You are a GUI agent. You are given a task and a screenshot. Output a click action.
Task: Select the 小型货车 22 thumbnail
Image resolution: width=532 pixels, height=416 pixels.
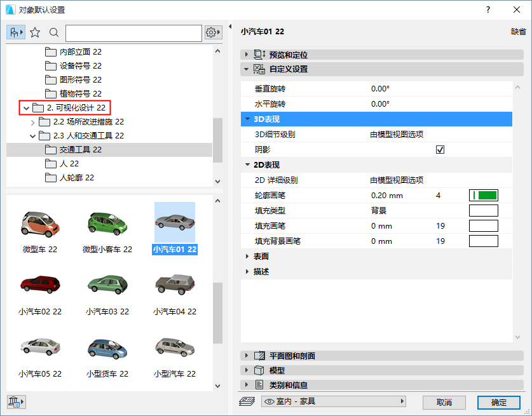coord(107,348)
